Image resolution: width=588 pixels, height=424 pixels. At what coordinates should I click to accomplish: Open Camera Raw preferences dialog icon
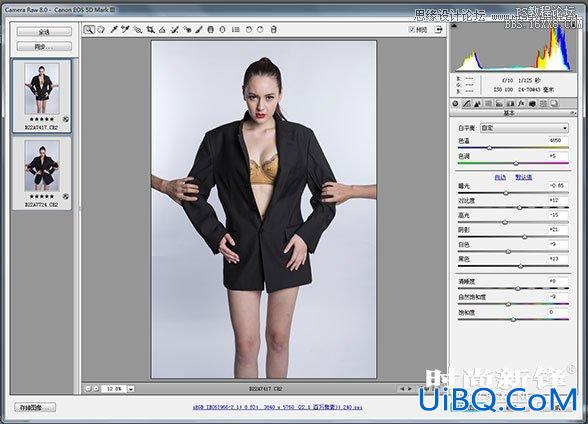pos(236,30)
